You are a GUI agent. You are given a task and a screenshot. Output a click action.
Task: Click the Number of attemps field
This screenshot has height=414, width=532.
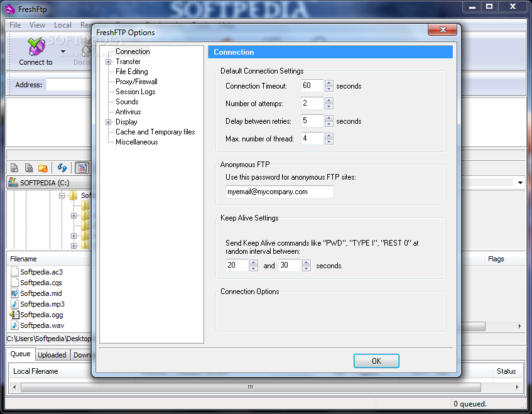pos(312,103)
